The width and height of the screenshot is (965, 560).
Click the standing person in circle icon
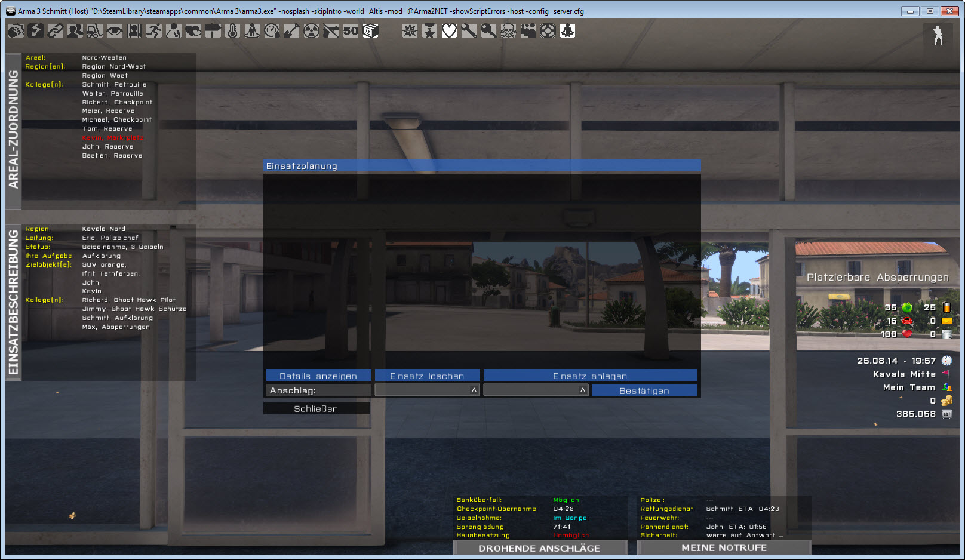[253, 30]
